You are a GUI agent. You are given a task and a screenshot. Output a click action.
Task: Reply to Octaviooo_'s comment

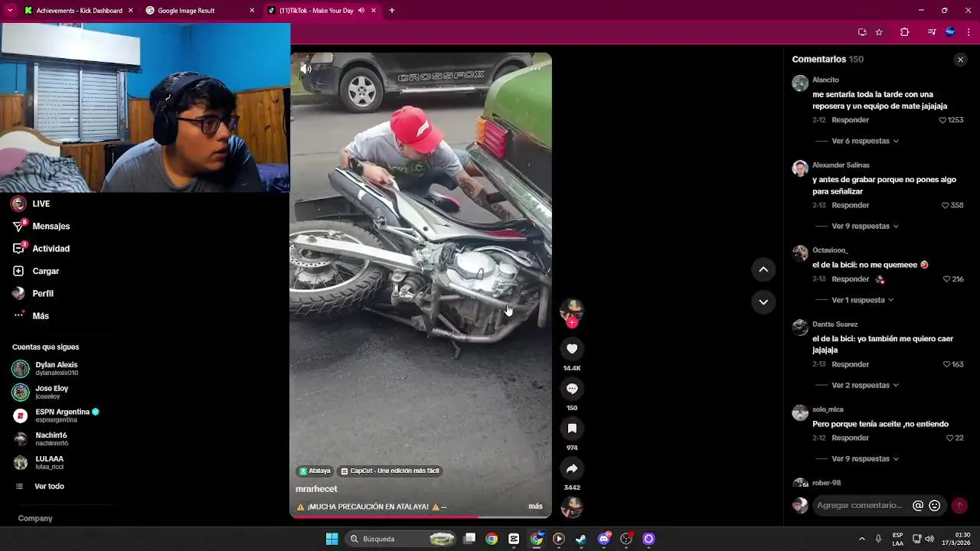pyautogui.click(x=850, y=279)
